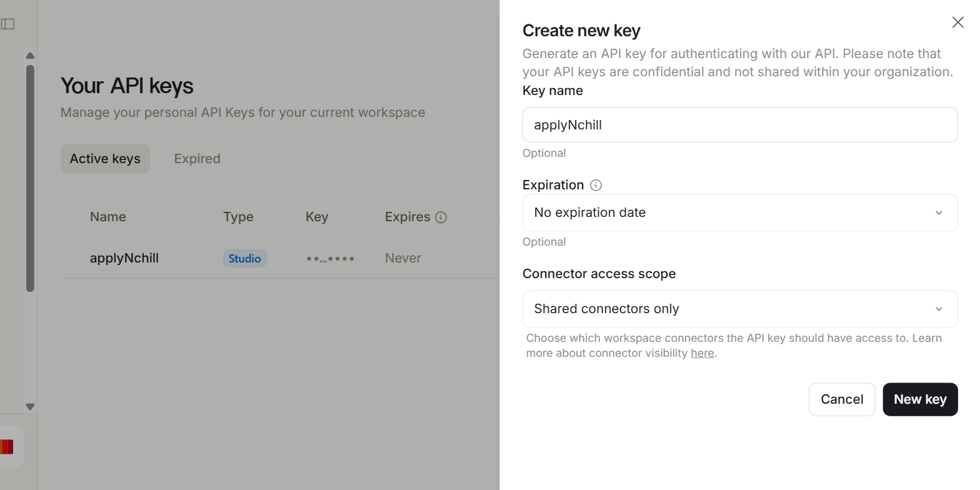Click the Connector access scope label

click(x=599, y=274)
